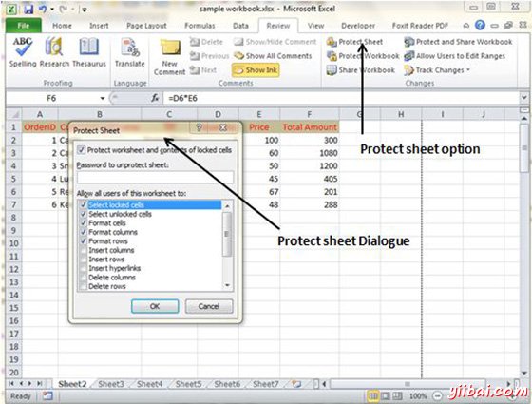Click the insert function fx icon

(x=155, y=98)
